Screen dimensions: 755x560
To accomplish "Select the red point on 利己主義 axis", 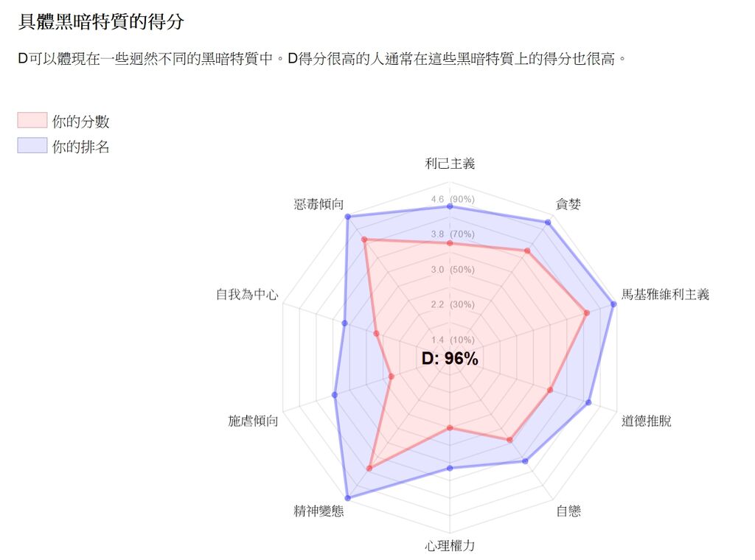I will 450,243.
